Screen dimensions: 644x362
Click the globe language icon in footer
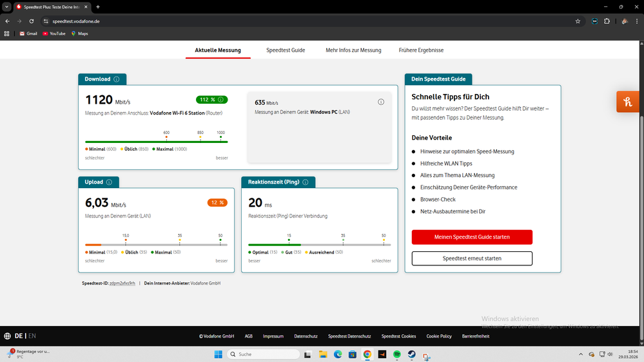tap(7, 336)
